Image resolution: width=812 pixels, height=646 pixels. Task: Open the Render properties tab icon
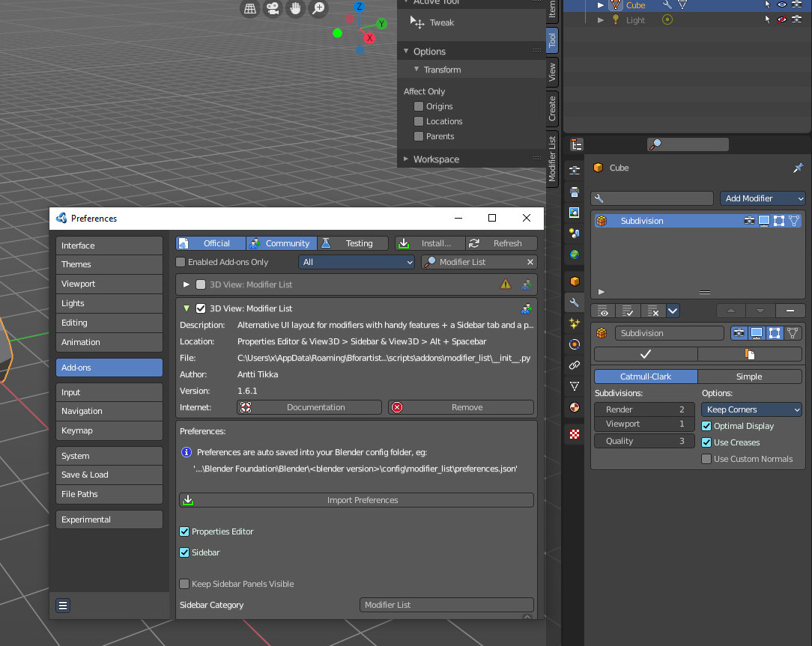pos(575,171)
